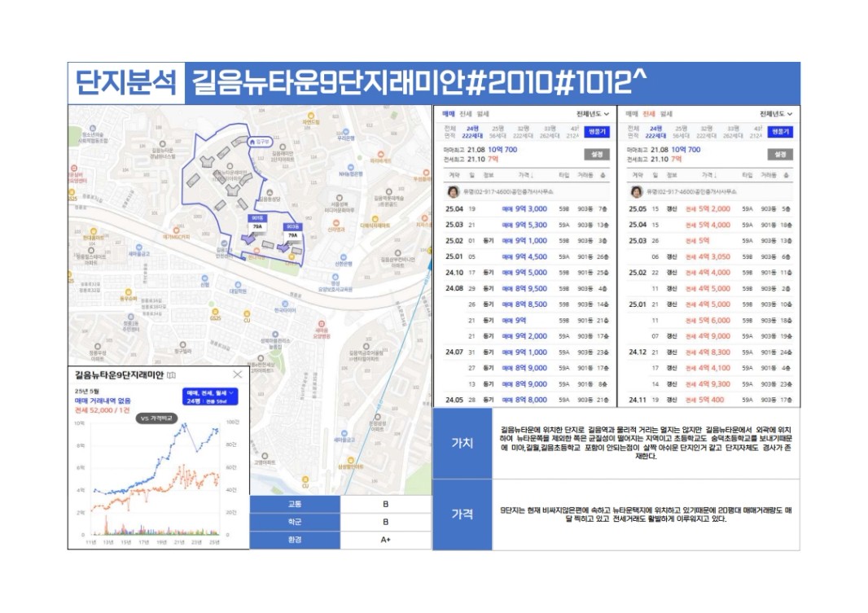Open the 매매, 전세, 월세 24평 dropdown

click(x=210, y=396)
